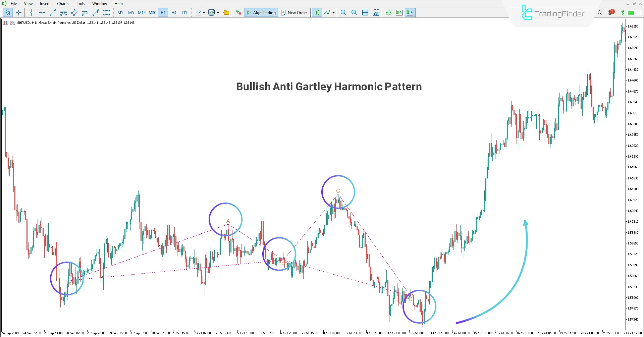Image resolution: width=644 pixels, height=337 pixels.
Task: Pick the Trendline drawing tool
Action: [x=52, y=12]
